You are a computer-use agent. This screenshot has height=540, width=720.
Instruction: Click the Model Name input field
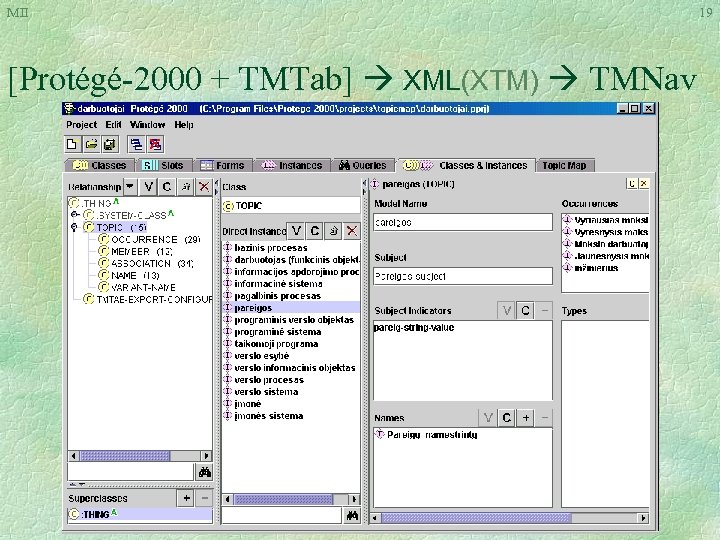click(x=463, y=222)
